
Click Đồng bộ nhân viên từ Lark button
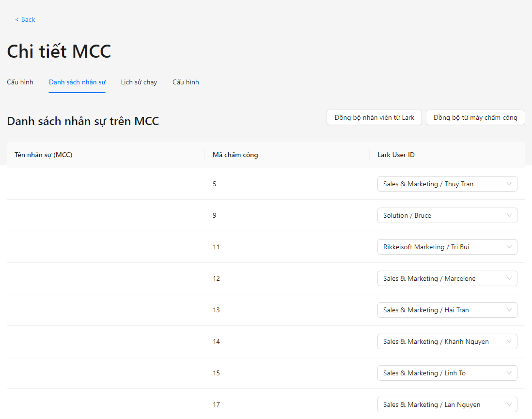point(374,117)
